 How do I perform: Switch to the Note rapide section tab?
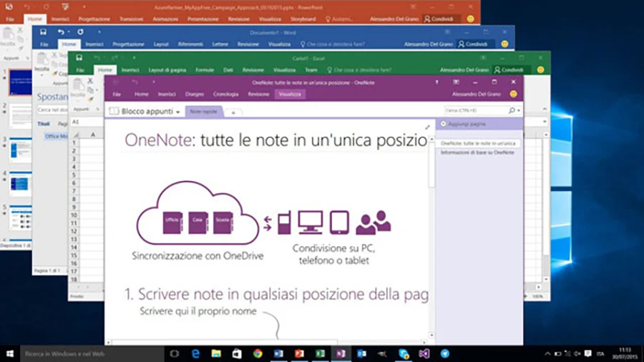tap(203, 112)
